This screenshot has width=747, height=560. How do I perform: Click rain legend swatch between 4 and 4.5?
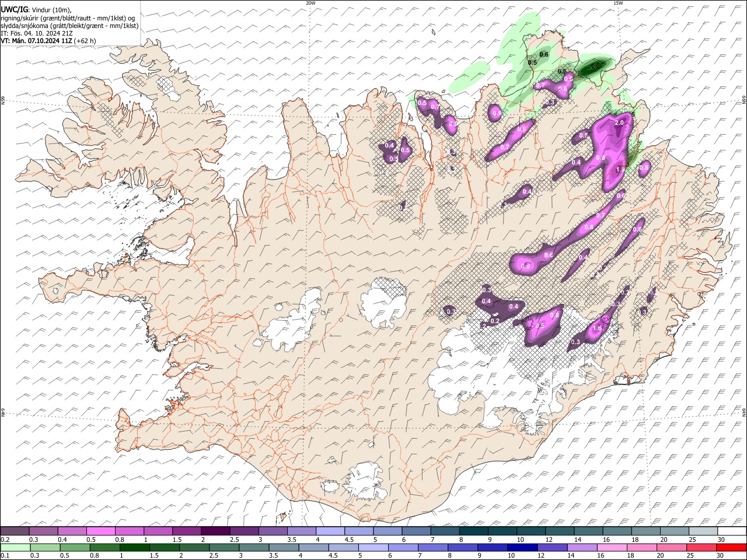(313, 547)
